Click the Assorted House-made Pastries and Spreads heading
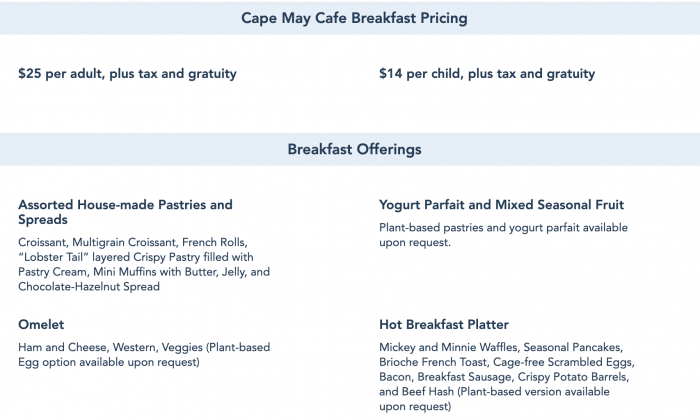 pyautogui.click(x=125, y=212)
